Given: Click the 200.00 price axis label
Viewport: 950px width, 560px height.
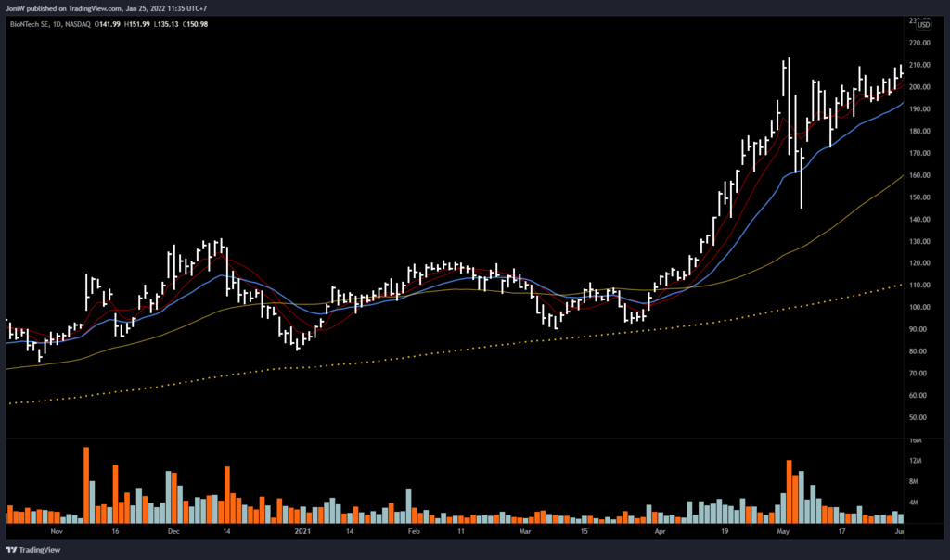Looking at the screenshot, I should (x=922, y=87).
